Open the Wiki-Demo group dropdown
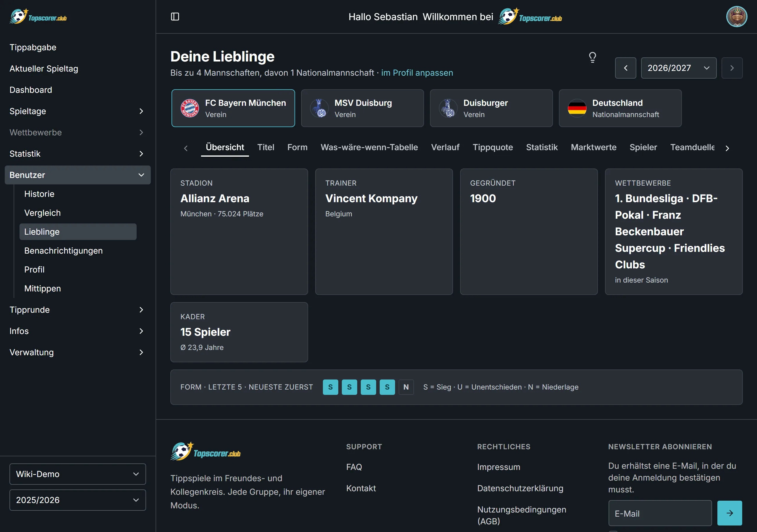 pyautogui.click(x=78, y=474)
